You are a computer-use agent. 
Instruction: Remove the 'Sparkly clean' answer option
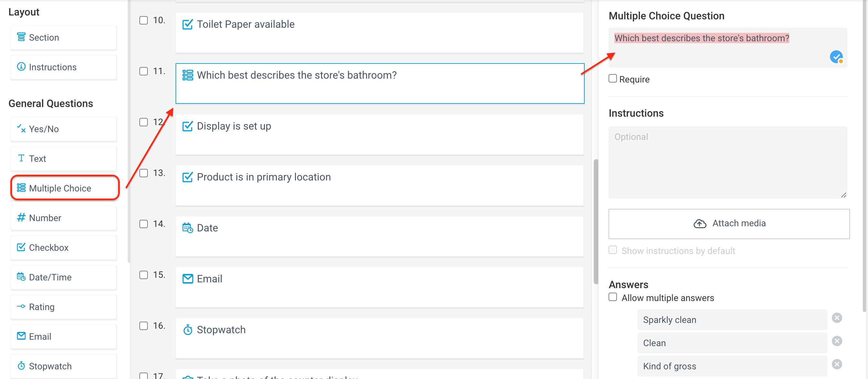pos(837,318)
